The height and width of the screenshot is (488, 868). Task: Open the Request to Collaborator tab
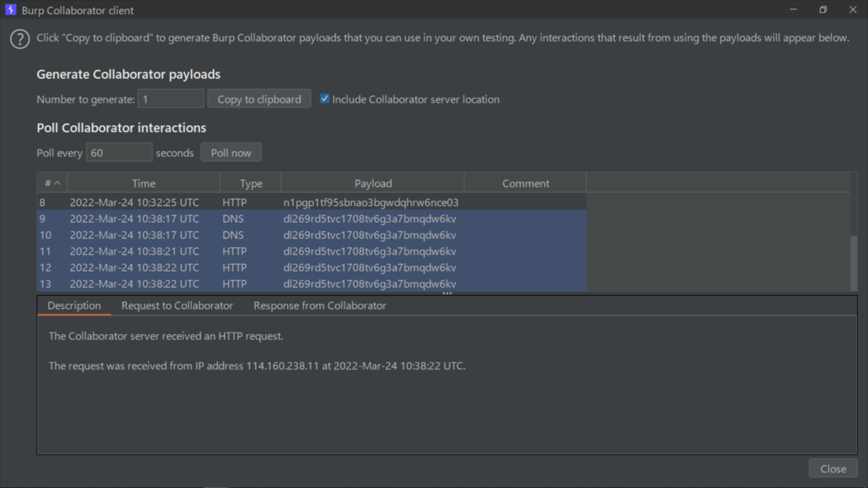coord(177,306)
